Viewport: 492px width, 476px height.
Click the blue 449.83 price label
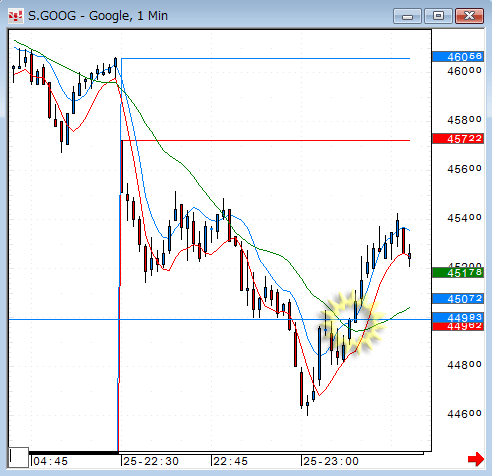[457, 317]
